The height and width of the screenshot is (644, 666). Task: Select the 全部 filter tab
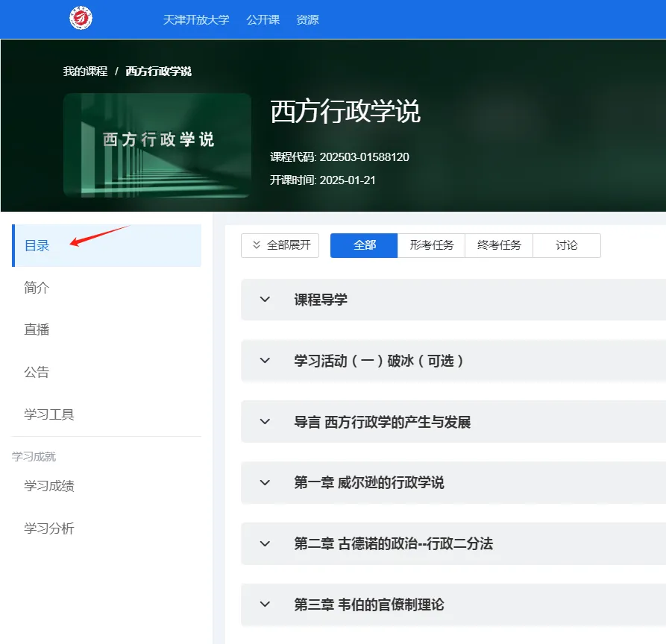coord(364,245)
